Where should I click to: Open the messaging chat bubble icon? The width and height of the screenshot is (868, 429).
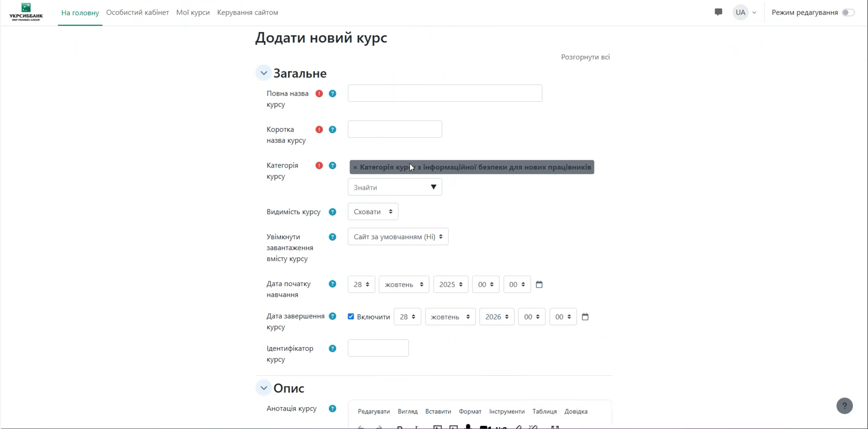pos(718,12)
